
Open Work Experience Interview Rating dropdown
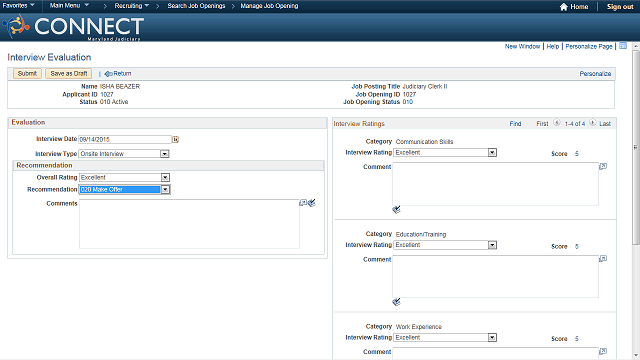coord(492,338)
